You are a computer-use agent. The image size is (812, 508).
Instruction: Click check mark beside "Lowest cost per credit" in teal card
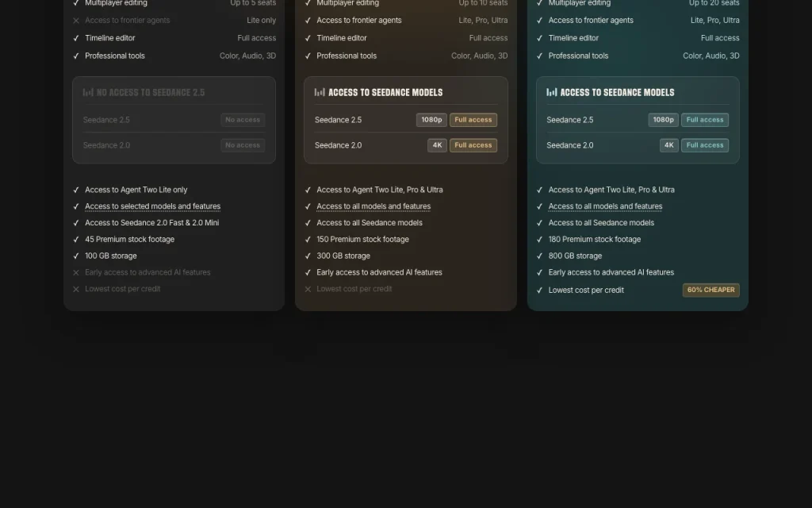(539, 291)
